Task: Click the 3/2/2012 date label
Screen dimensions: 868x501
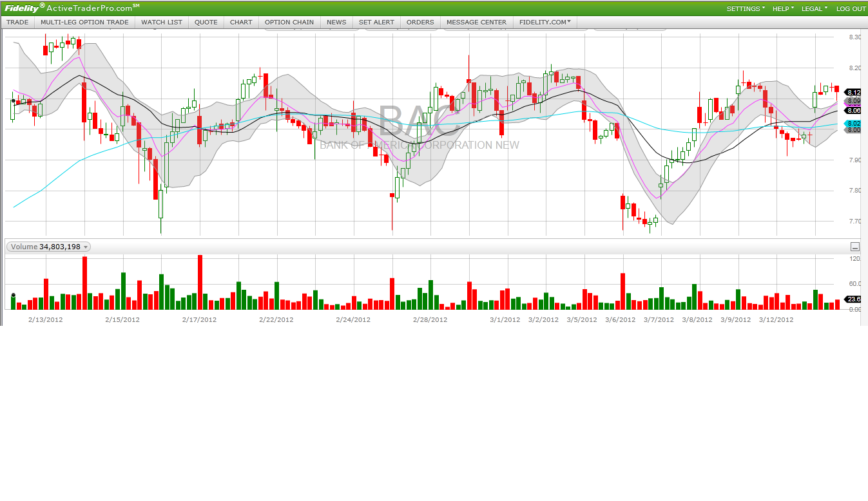Action: 544,319
